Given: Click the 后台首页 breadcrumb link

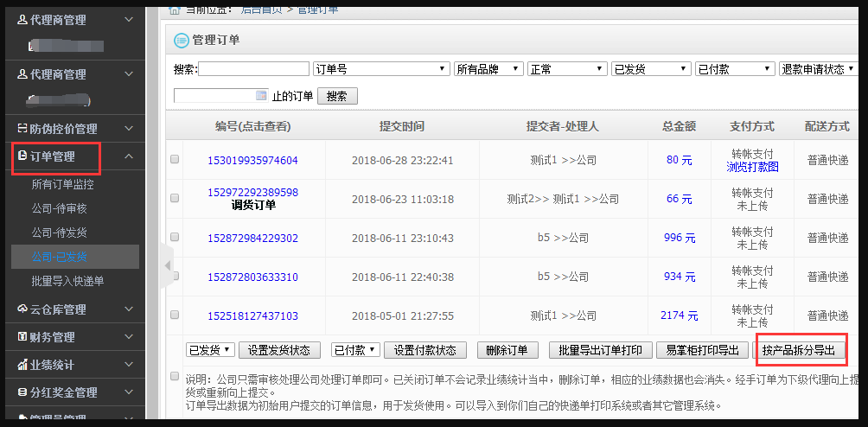Looking at the screenshot, I should coord(262,10).
